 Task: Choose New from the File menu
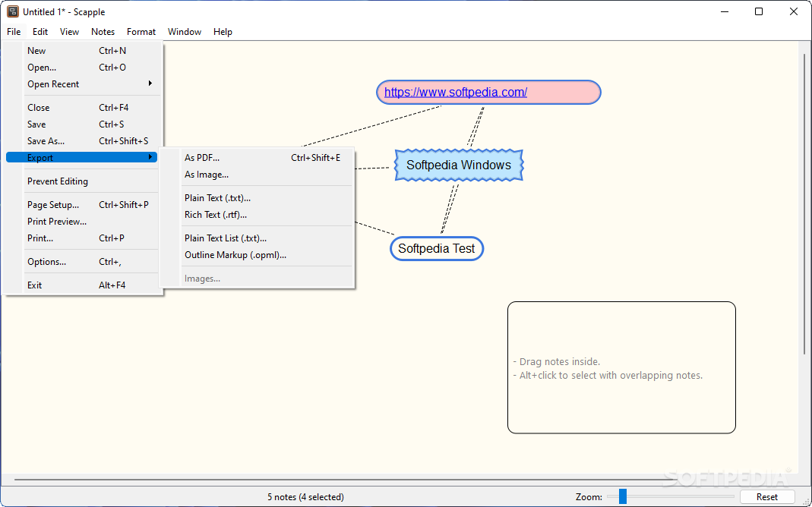[82, 51]
